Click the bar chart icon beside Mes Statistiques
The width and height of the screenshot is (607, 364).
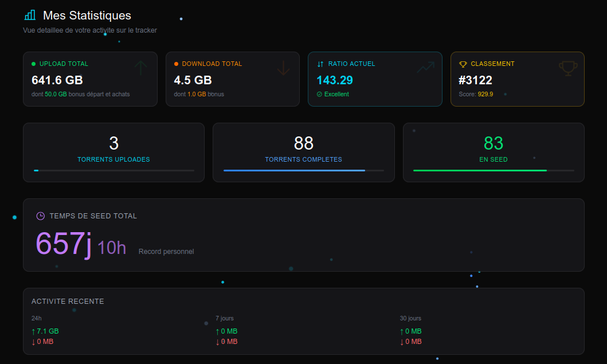click(30, 15)
